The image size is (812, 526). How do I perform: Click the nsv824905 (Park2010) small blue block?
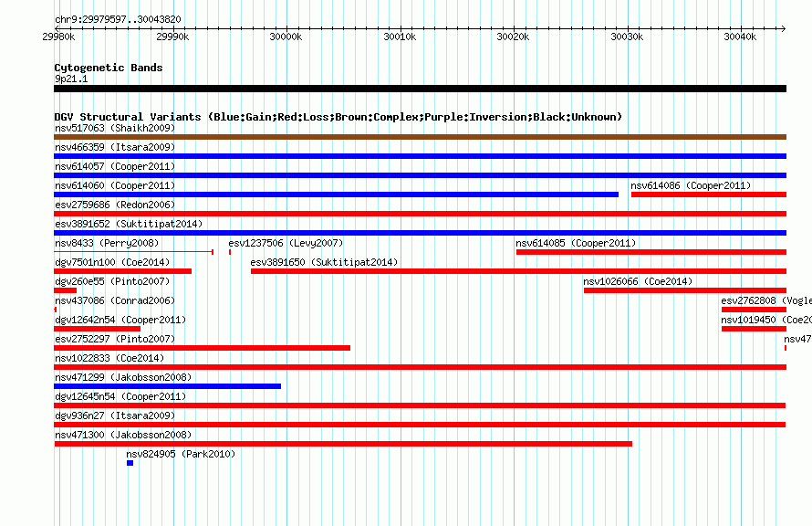click(x=130, y=463)
